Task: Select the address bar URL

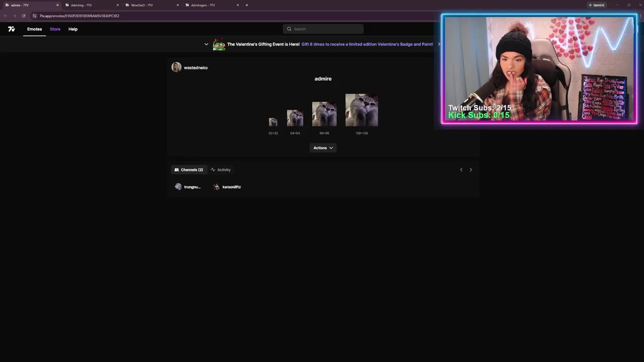Action: point(79,16)
